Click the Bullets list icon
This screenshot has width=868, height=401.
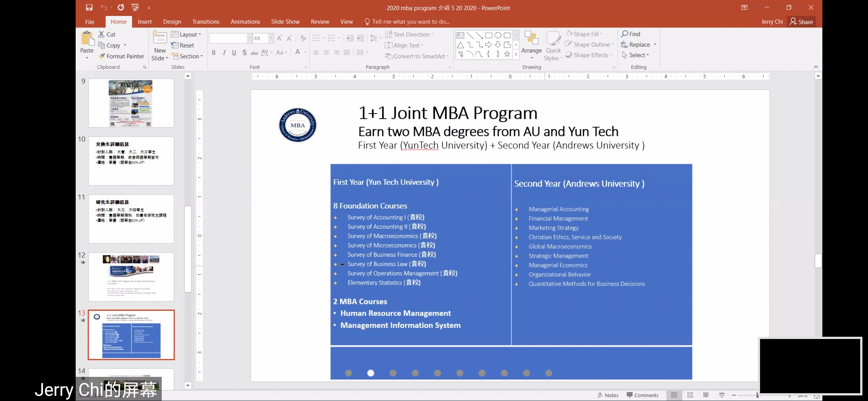(316, 38)
